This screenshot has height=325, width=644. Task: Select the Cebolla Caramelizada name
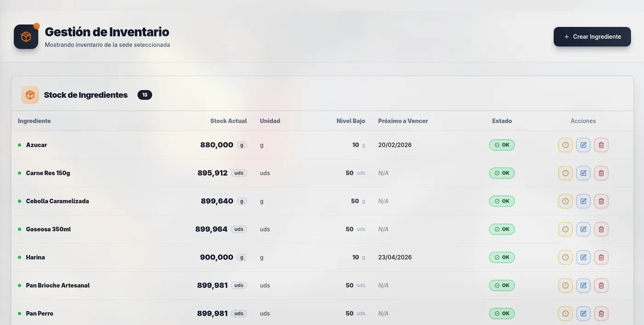click(x=57, y=201)
